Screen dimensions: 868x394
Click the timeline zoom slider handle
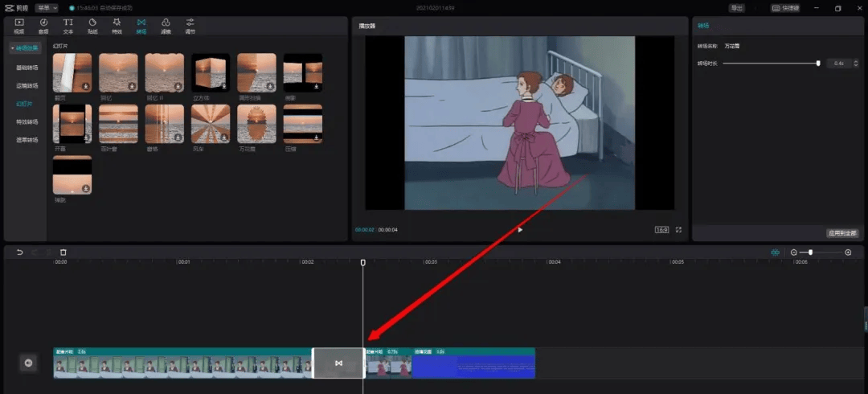point(810,252)
